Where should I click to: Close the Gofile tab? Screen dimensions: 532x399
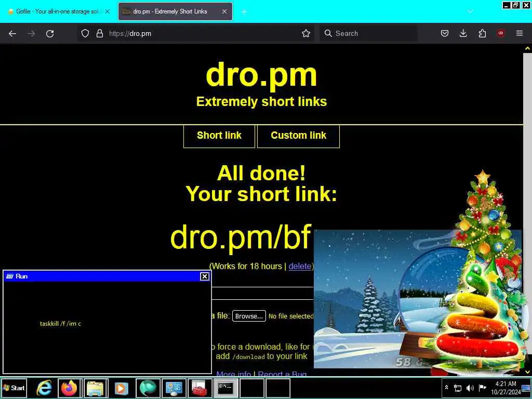pyautogui.click(x=108, y=11)
